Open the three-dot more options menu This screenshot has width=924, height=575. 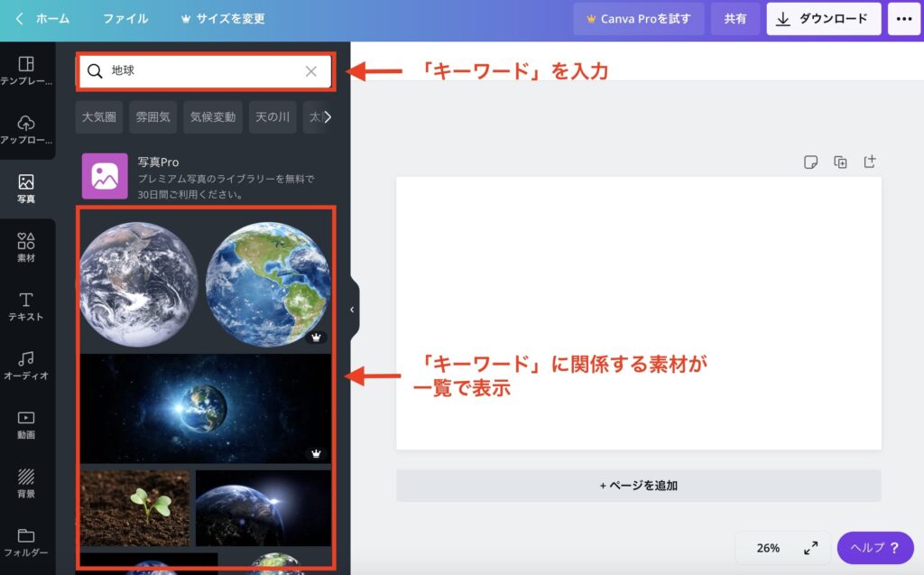click(x=904, y=19)
